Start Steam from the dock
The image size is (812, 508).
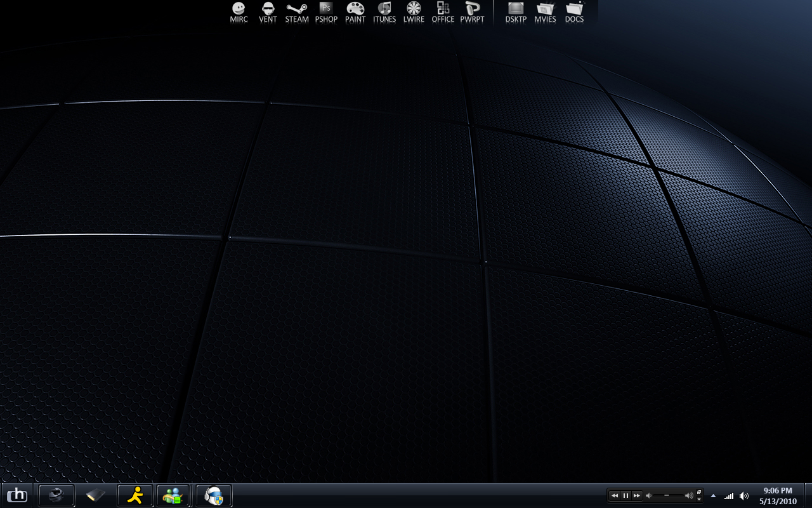tap(296, 11)
